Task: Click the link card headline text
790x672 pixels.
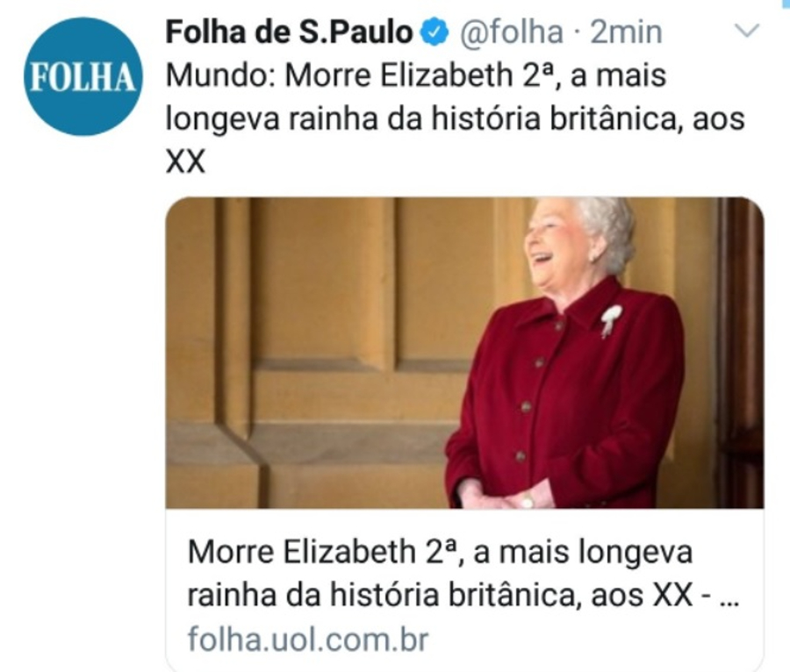Action: point(463,574)
